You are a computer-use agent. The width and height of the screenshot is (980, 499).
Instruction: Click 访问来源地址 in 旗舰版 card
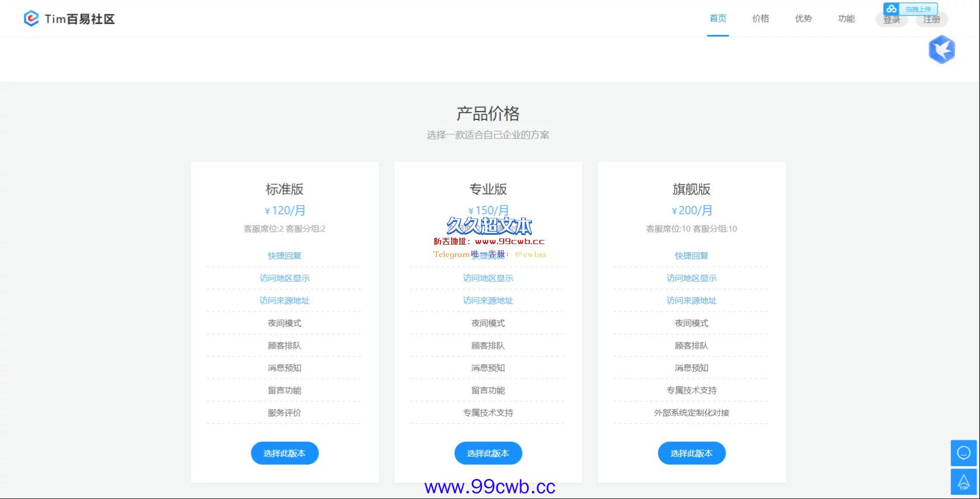pyautogui.click(x=692, y=301)
